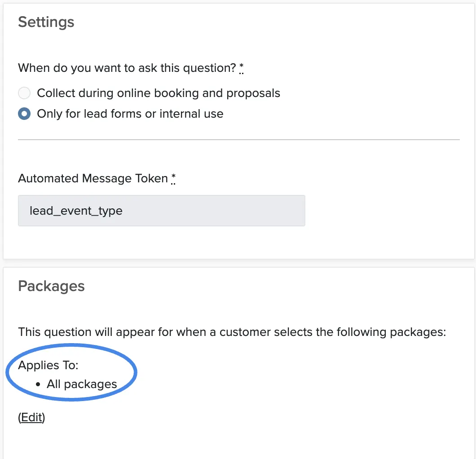Click the horizontal divider below the radio options
The image size is (476, 459).
[x=239, y=140]
